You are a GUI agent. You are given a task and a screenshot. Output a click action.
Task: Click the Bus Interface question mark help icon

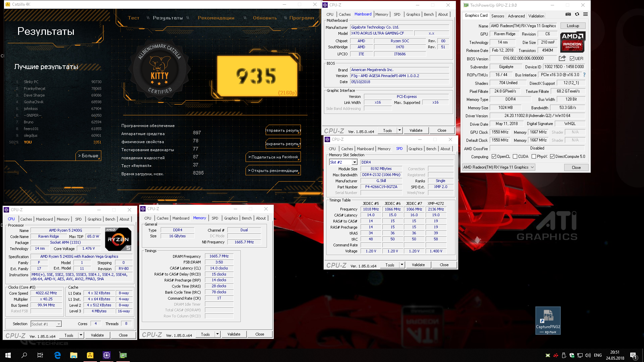pos(584,75)
